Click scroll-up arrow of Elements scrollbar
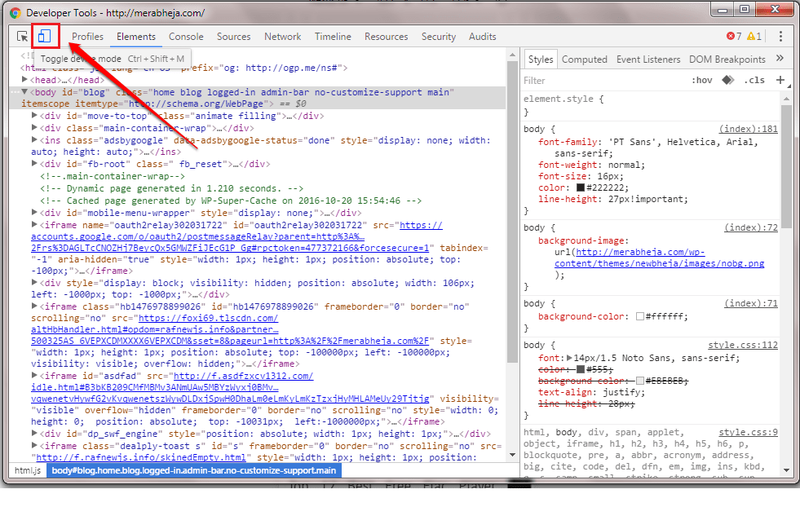Viewport: 800px width, 507px height. [513, 55]
